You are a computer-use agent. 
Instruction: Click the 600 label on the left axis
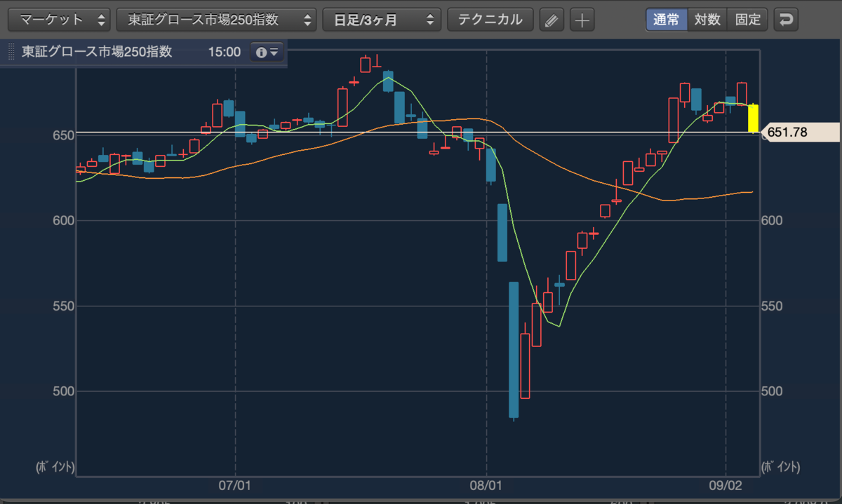point(65,220)
